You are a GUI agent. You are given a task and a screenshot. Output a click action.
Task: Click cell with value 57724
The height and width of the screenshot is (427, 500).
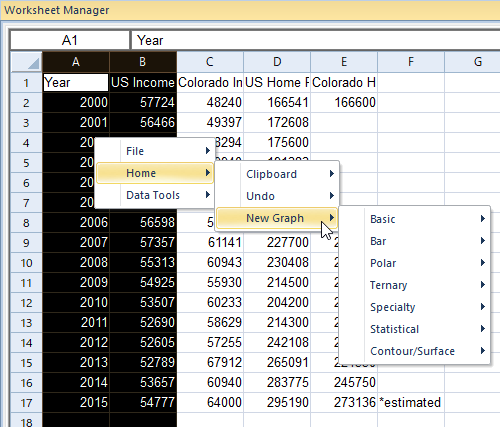pyautogui.click(x=143, y=102)
